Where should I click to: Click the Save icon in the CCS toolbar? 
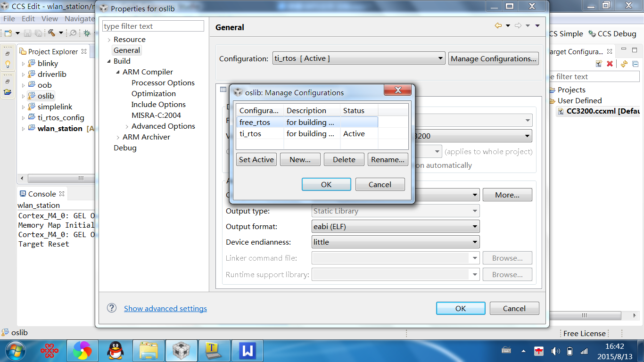27,33
